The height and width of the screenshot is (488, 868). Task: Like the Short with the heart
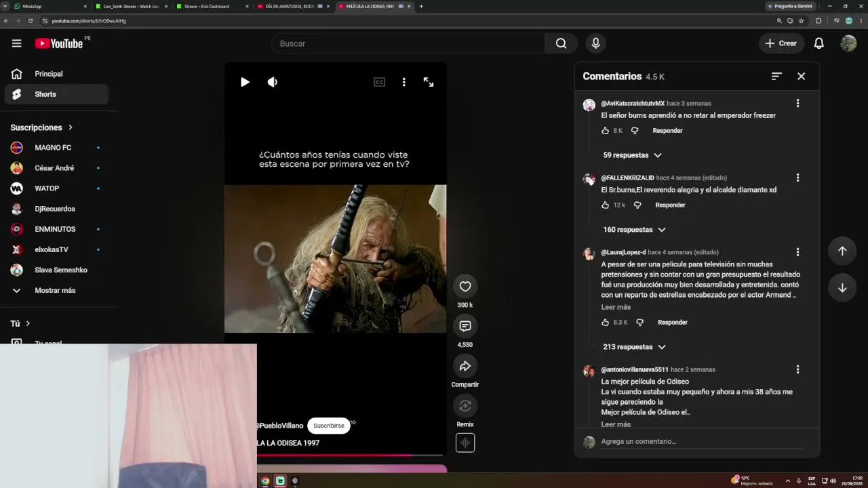click(x=465, y=287)
